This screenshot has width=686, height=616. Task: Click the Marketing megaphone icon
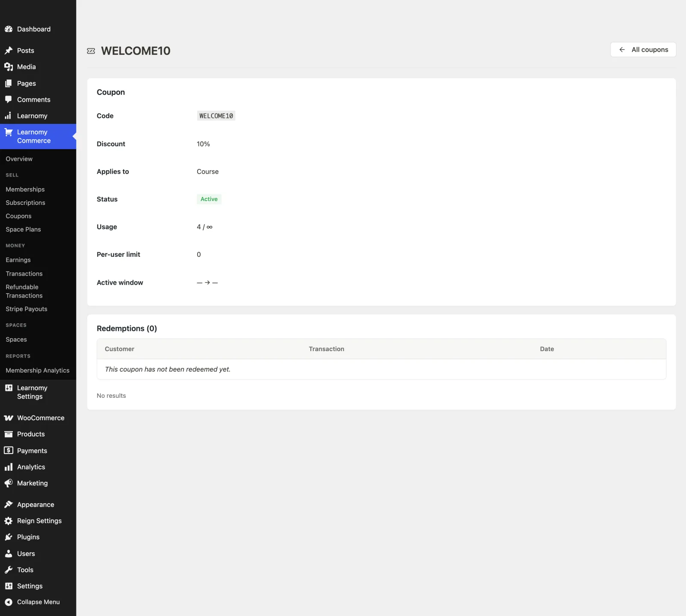click(x=9, y=483)
